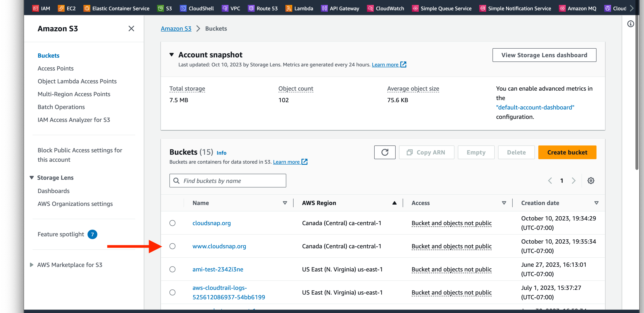Click the external link icon after the Buckets Learn more
The height and width of the screenshot is (313, 644).
click(x=304, y=162)
